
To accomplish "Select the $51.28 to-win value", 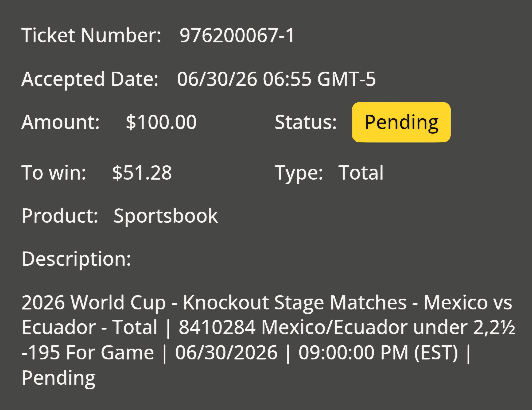I will [142, 173].
